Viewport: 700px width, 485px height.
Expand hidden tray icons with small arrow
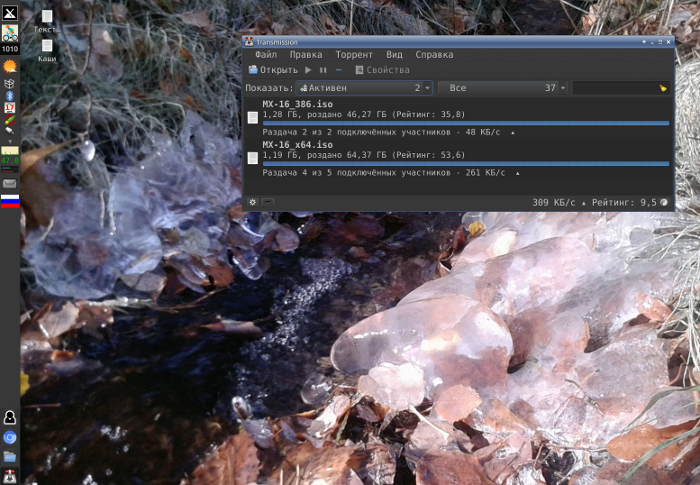click(x=10, y=141)
